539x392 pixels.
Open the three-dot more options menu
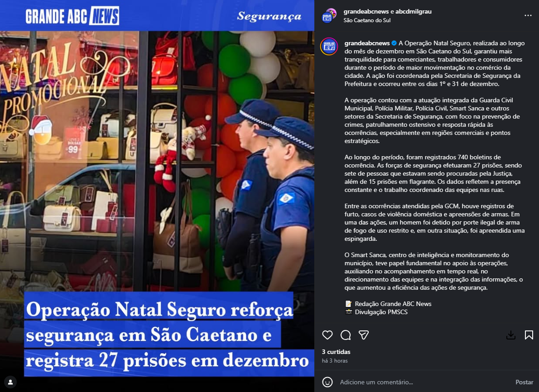coord(528,15)
